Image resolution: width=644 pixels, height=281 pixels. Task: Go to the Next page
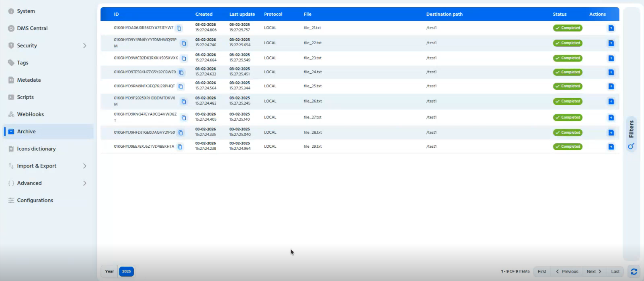[x=594, y=271]
